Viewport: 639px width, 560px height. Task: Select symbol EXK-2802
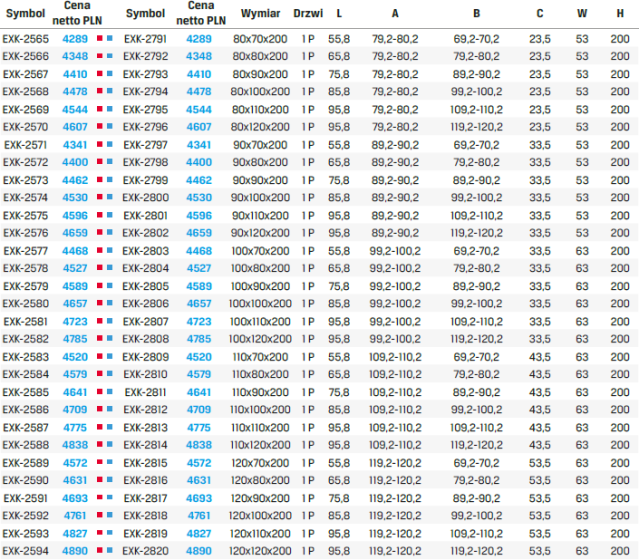point(145,233)
